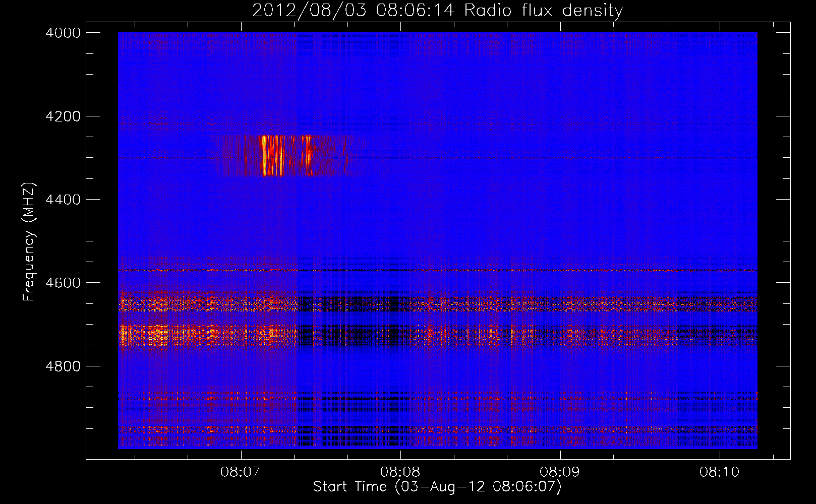The width and height of the screenshot is (816, 504).
Task: Click the 'Start Time (03-Aug-12 08:06:07)' label
Action: [437, 487]
